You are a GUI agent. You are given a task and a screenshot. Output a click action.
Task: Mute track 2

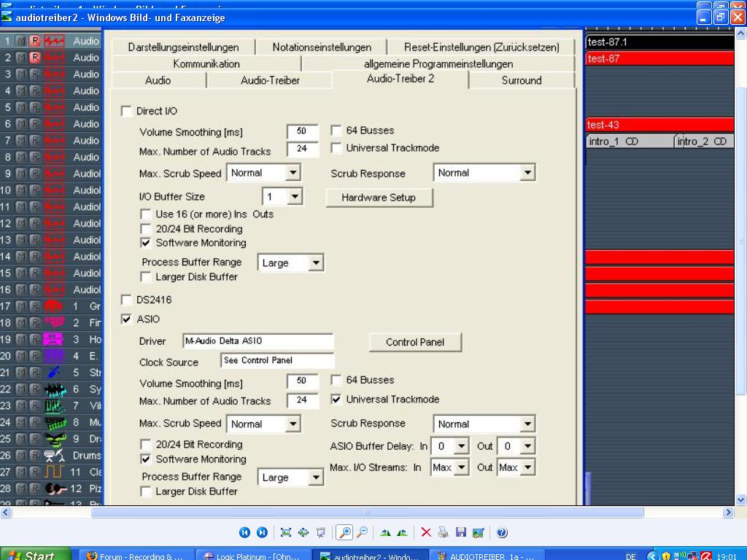(21, 58)
